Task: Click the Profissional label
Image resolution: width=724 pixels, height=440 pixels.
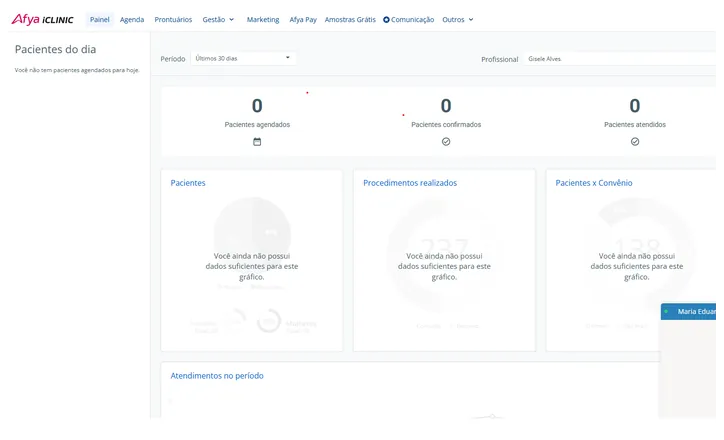Action: [500, 60]
